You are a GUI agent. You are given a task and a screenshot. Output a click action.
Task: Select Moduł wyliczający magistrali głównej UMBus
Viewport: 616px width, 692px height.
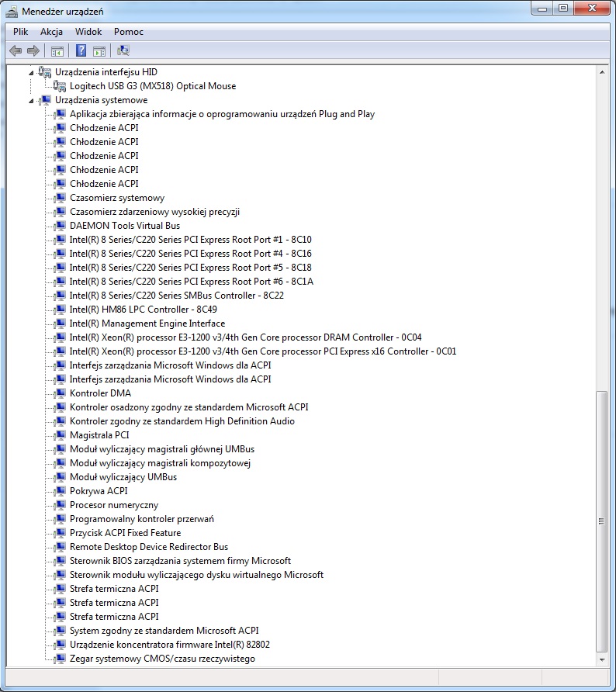point(162,449)
